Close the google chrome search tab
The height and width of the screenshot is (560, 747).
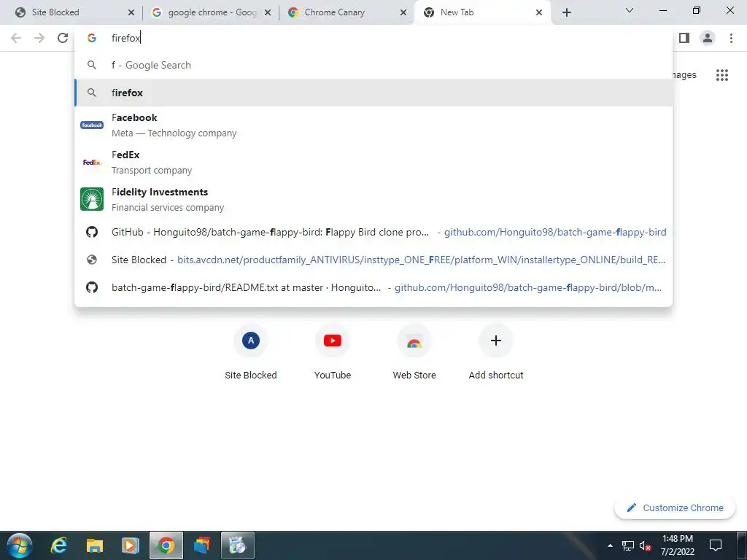tap(268, 12)
